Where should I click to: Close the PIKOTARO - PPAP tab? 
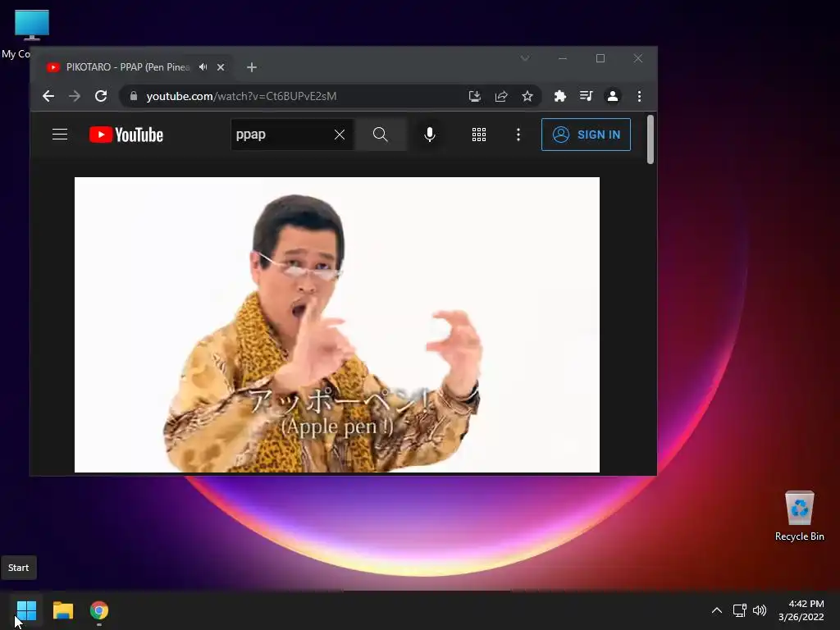[x=221, y=67]
